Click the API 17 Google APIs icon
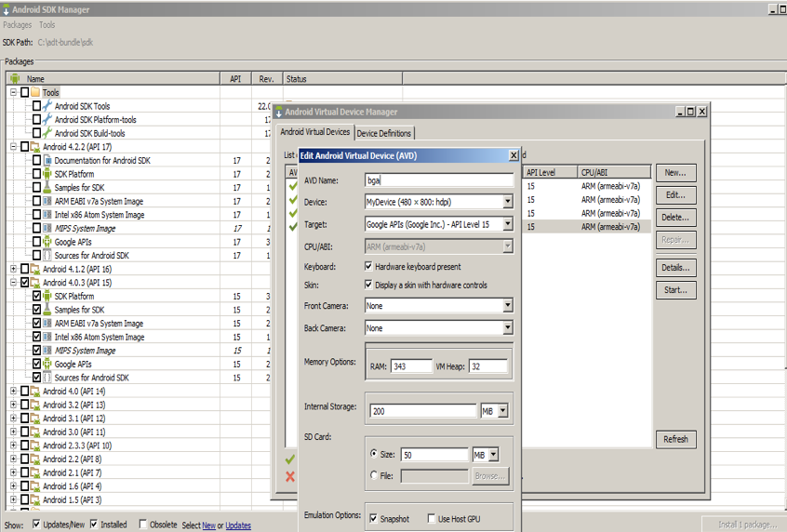The height and width of the screenshot is (532, 787). (47, 242)
